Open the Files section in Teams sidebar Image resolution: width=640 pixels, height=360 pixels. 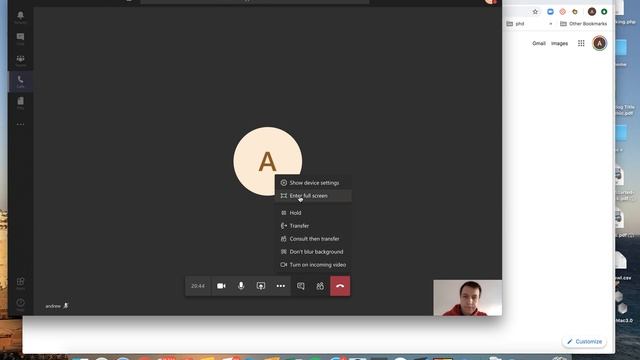20,103
